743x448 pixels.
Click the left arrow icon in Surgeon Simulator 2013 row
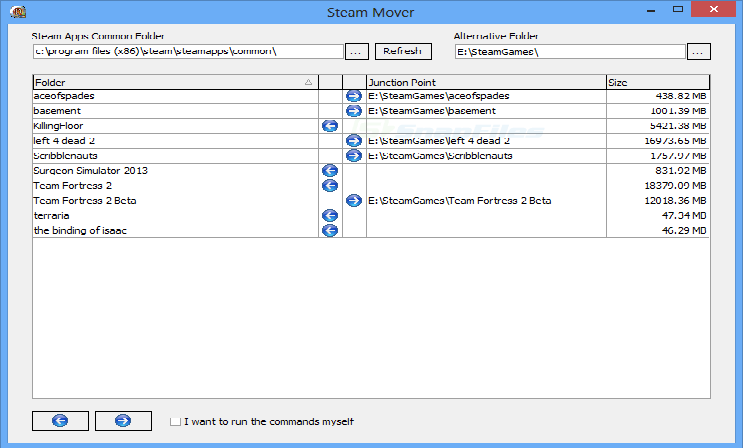330,171
